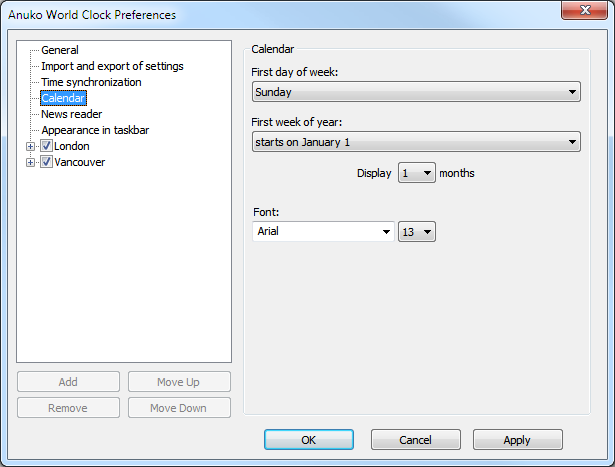Toggle the London clock checkbox
The image size is (615, 467).
pos(46,146)
